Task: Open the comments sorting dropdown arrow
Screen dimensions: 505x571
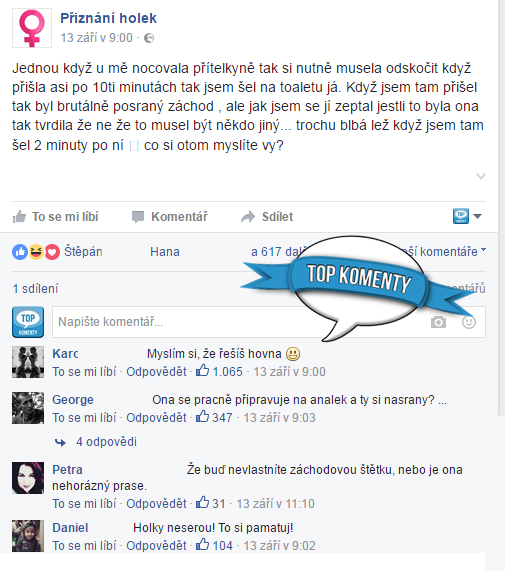Action: point(483,250)
